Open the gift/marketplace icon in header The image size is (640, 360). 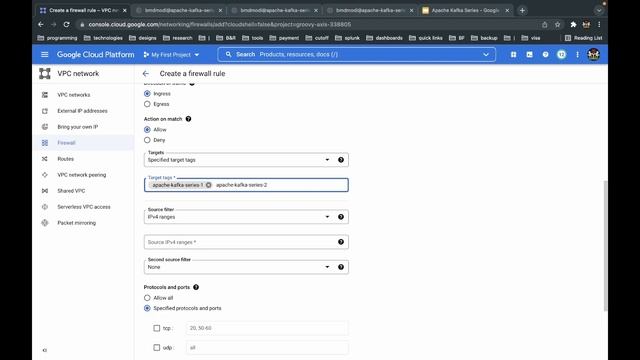513,54
